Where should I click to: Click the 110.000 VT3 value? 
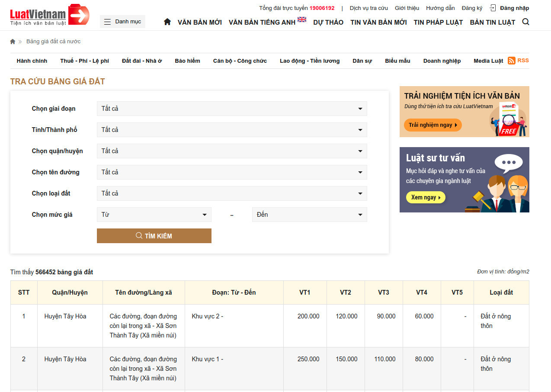(x=385, y=359)
